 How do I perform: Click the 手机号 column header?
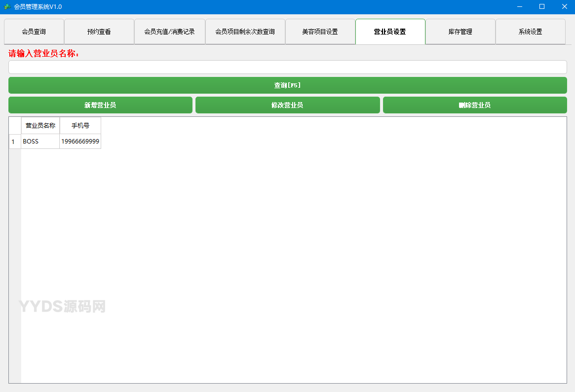80,125
